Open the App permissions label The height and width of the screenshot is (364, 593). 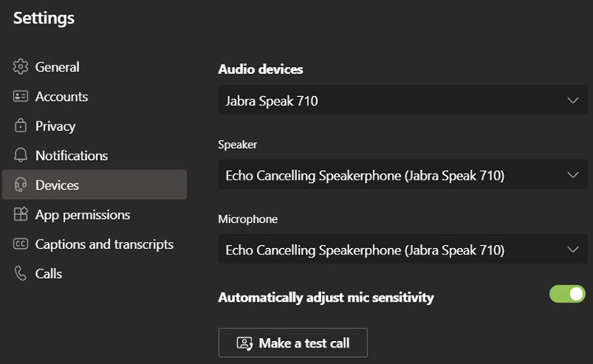pos(83,215)
